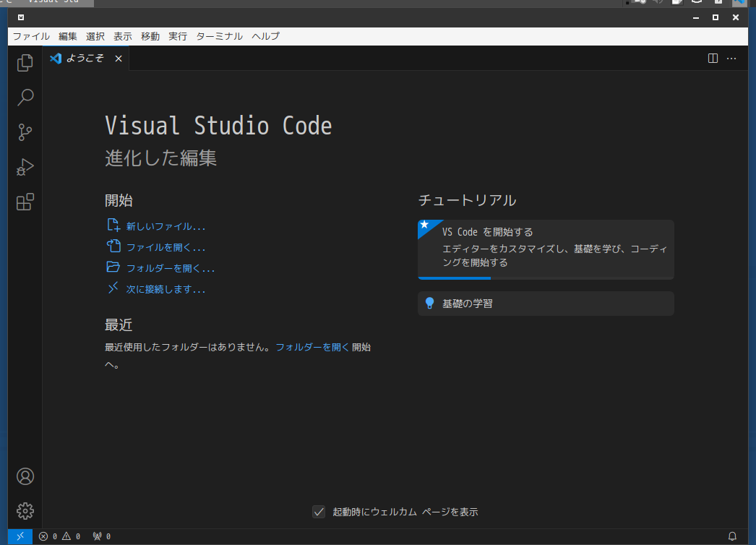Close the ようこそ tab
The width and height of the screenshot is (756, 545).
click(x=119, y=59)
